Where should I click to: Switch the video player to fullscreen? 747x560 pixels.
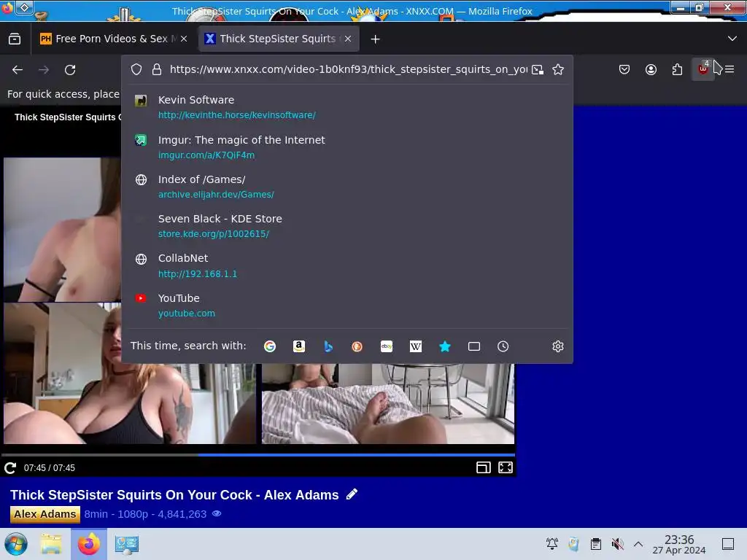506,467
